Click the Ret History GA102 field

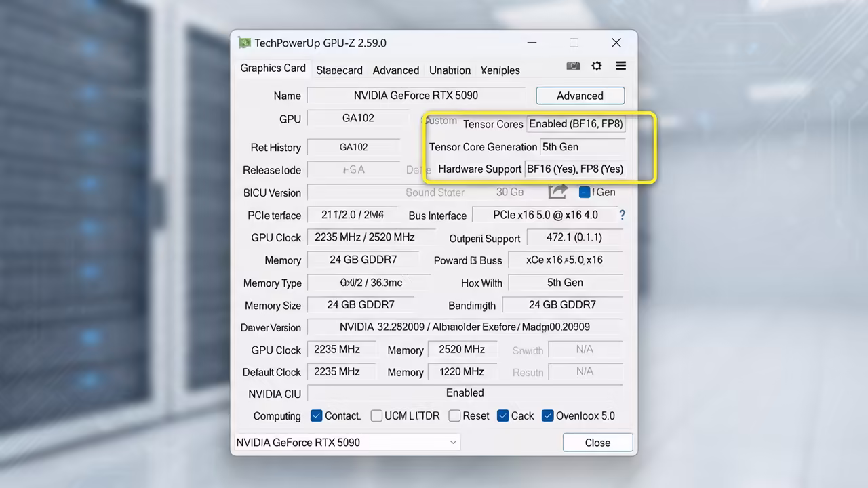point(353,147)
